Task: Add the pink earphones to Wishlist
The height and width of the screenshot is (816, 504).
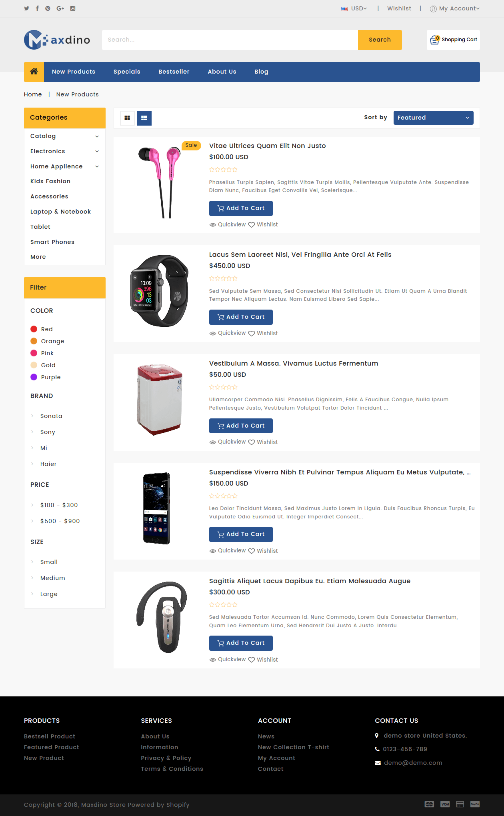Action: 263,225
